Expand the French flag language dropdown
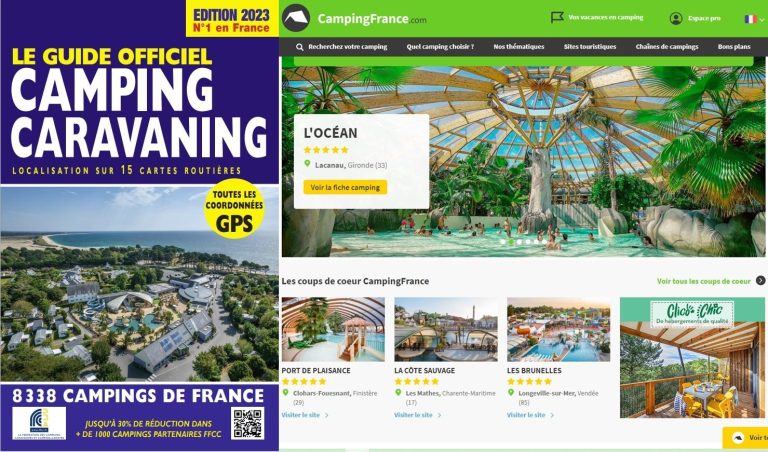Screen dimensions: 768x452 tap(754, 19)
